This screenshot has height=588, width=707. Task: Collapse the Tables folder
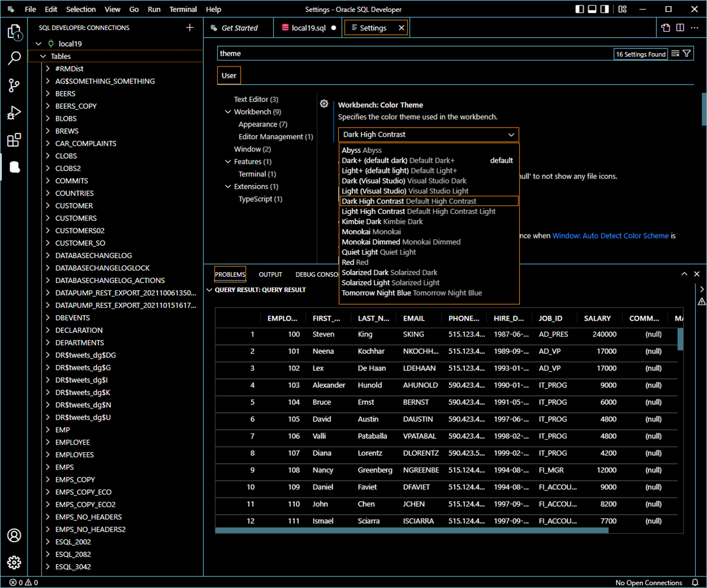(43, 56)
